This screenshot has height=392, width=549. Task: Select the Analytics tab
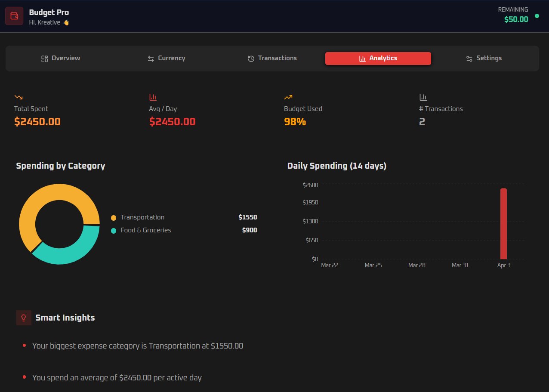(378, 59)
